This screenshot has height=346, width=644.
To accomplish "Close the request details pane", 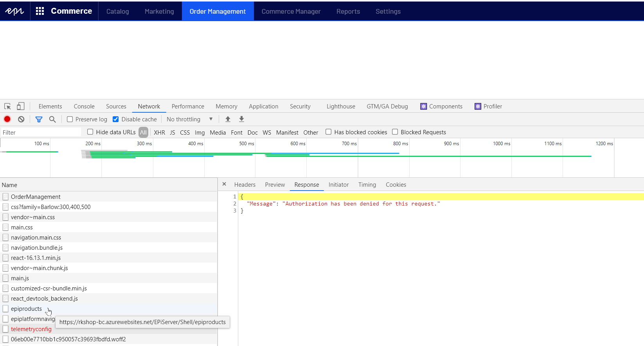I will (x=224, y=184).
